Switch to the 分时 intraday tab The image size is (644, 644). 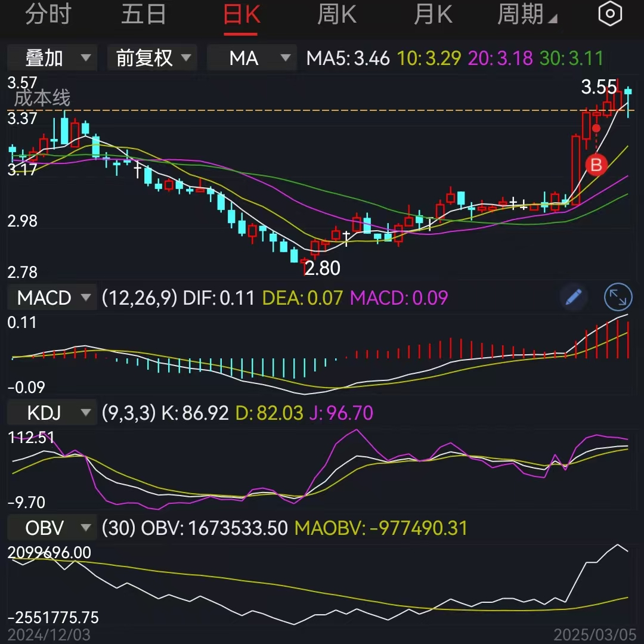click(x=49, y=13)
